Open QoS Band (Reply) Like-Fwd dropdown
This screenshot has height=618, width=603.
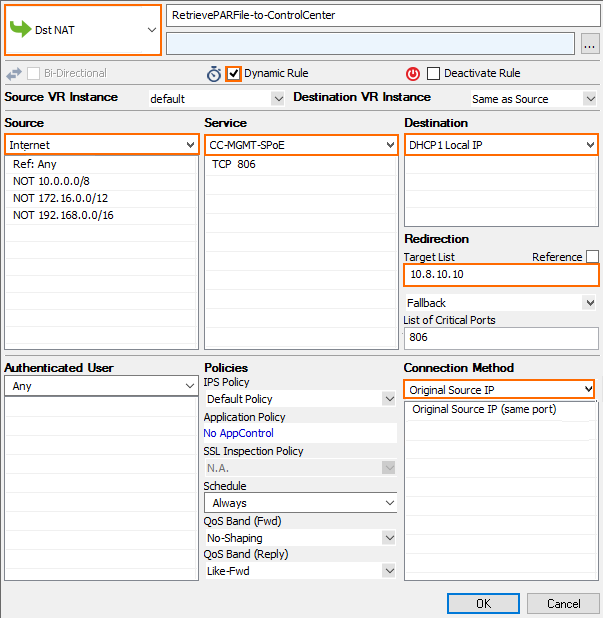301,571
